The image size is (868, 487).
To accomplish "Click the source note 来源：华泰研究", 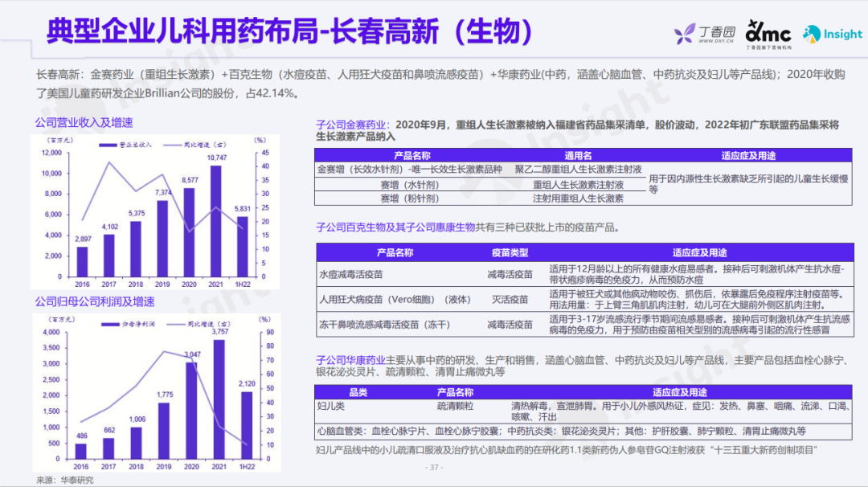I will [x=65, y=480].
